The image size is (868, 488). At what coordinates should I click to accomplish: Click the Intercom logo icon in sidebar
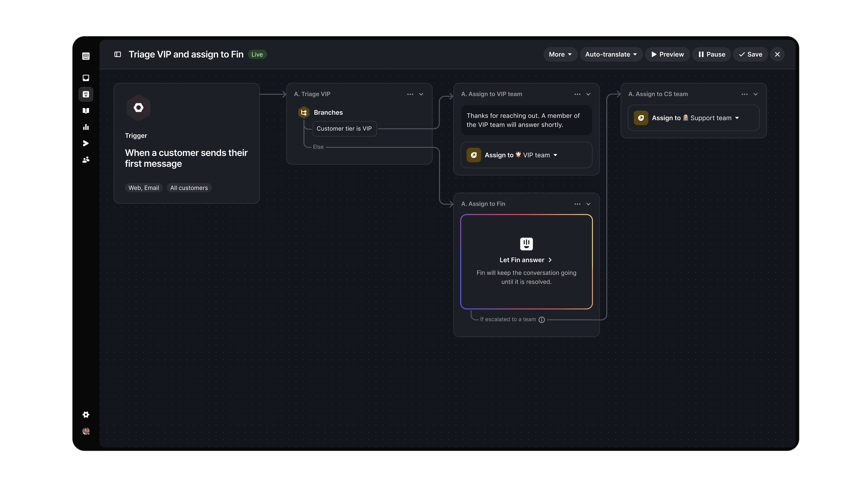86,56
